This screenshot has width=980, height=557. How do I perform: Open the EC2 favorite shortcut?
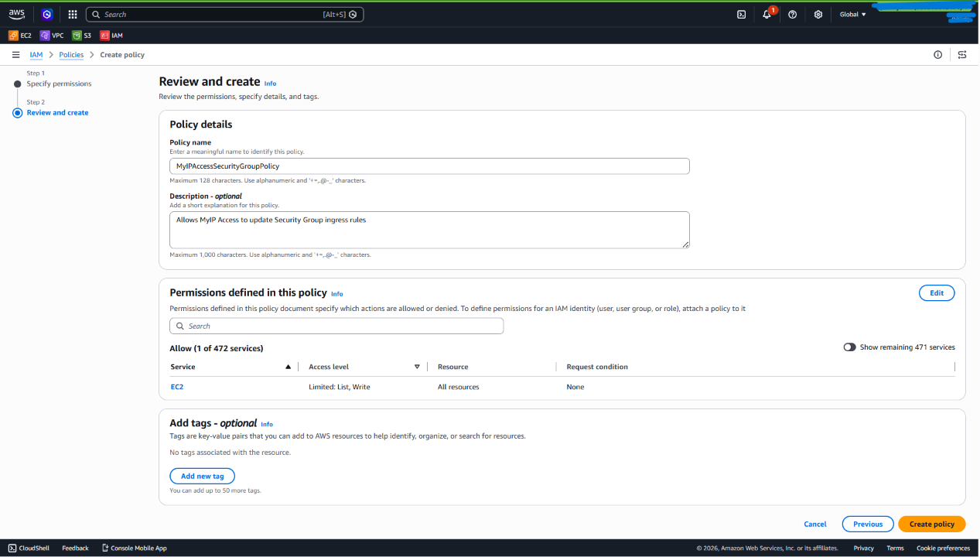coord(20,36)
